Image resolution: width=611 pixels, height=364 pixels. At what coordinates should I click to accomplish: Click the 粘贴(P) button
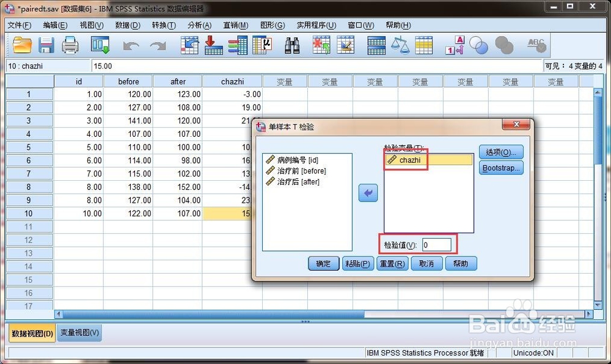tap(357, 264)
